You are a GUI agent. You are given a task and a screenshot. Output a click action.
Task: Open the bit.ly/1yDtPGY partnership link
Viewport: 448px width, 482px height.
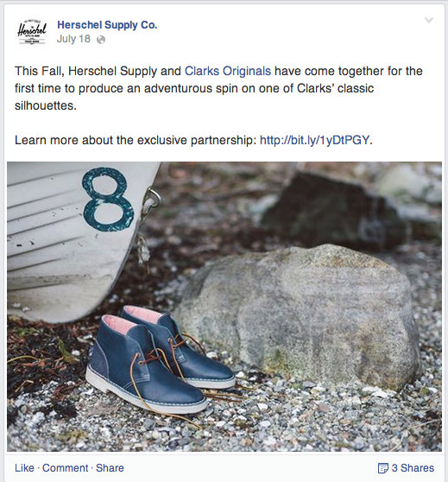tap(315, 140)
